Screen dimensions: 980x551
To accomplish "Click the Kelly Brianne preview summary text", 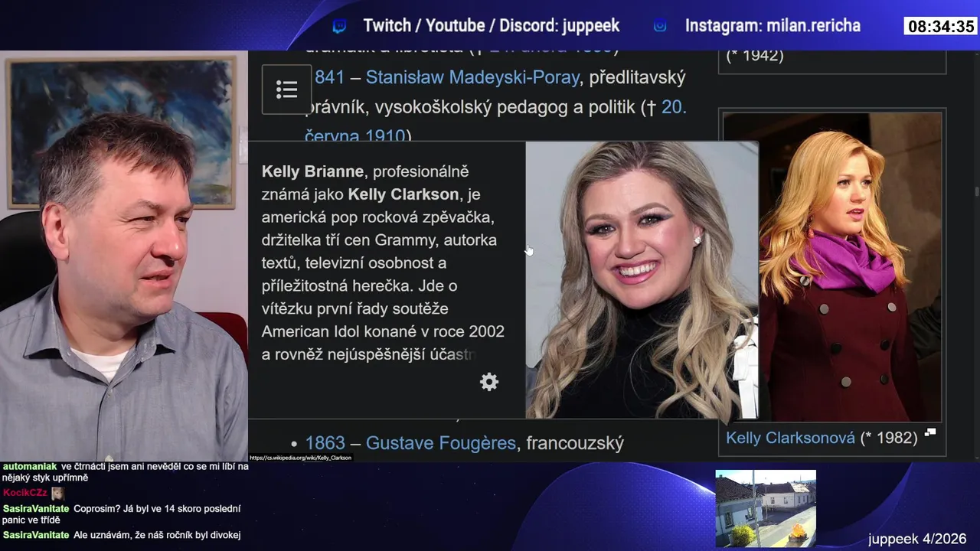I will coord(383,263).
